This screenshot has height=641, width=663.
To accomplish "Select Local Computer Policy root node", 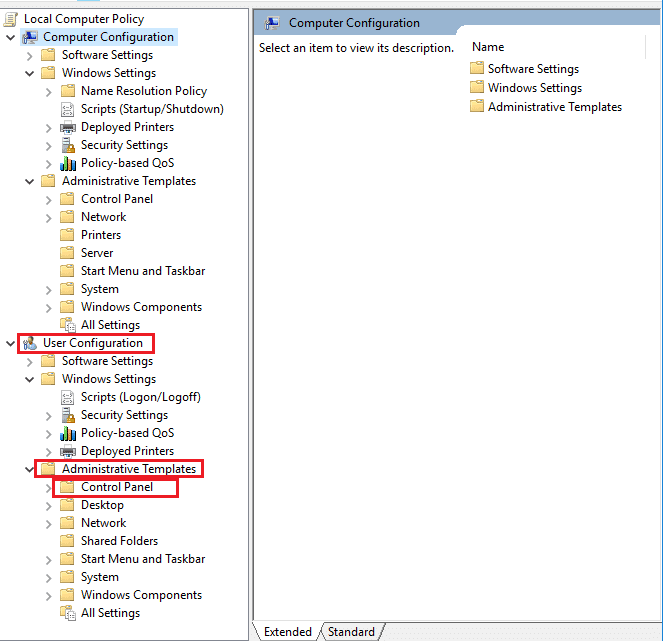I will 84,19.
